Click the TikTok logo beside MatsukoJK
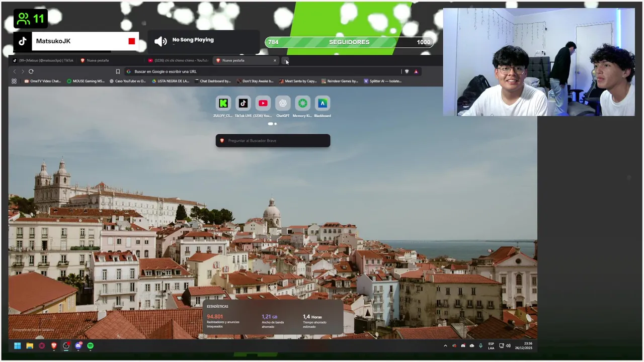644x362 pixels. 22,41
